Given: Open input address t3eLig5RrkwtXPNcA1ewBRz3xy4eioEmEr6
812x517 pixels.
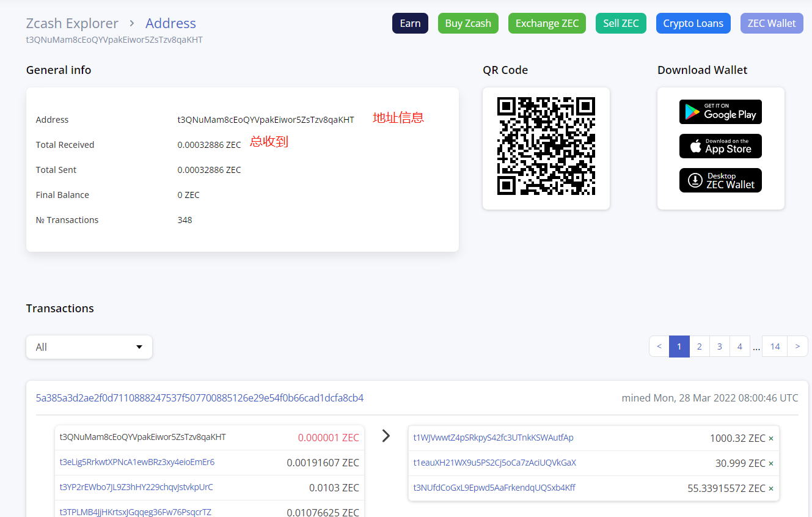Looking at the screenshot, I should (x=137, y=462).
